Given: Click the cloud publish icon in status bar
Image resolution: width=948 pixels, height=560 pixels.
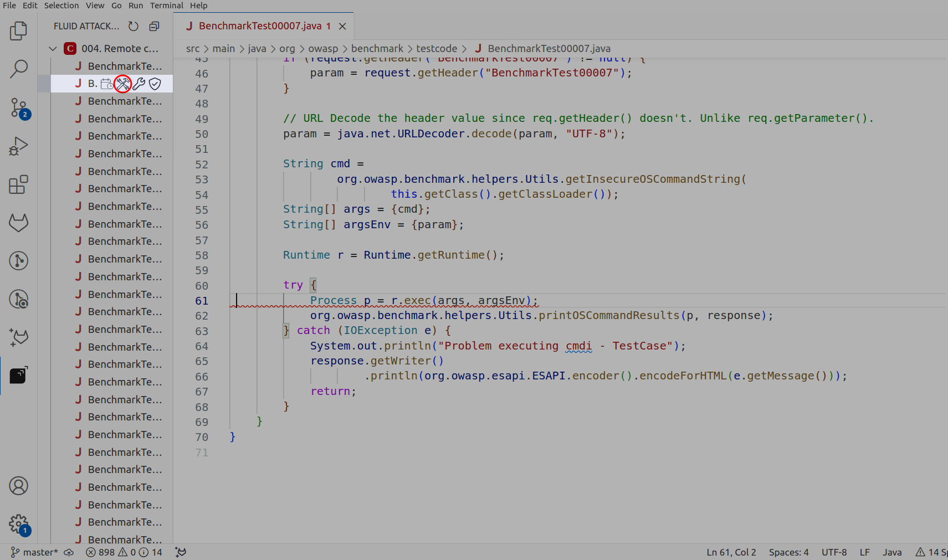Looking at the screenshot, I should coord(69,552).
